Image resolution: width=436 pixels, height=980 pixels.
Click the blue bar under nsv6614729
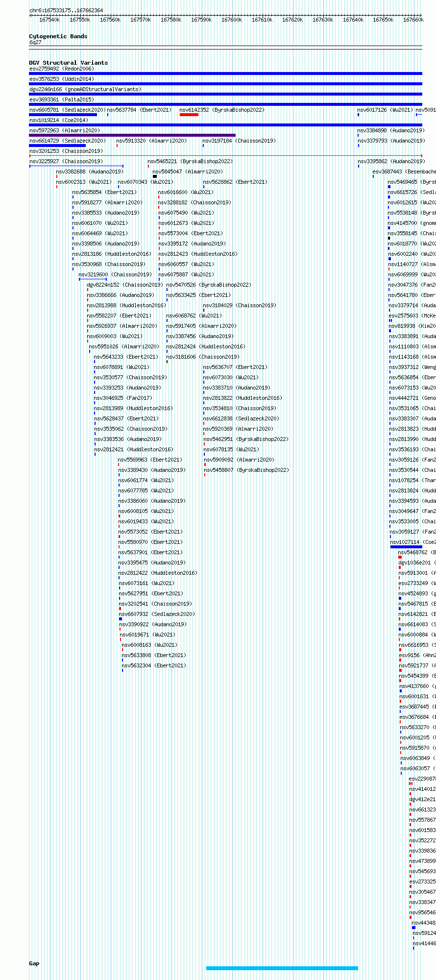[57, 146]
